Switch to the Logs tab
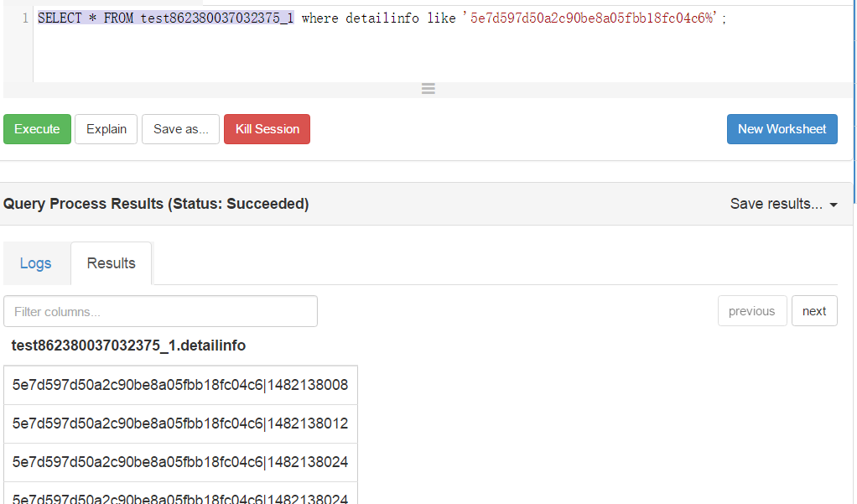Image resolution: width=857 pixels, height=504 pixels. click(36, 262)
